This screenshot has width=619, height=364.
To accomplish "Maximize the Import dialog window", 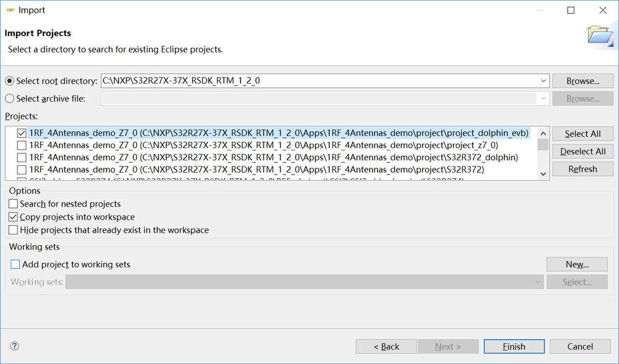I will tap(571, 10).
